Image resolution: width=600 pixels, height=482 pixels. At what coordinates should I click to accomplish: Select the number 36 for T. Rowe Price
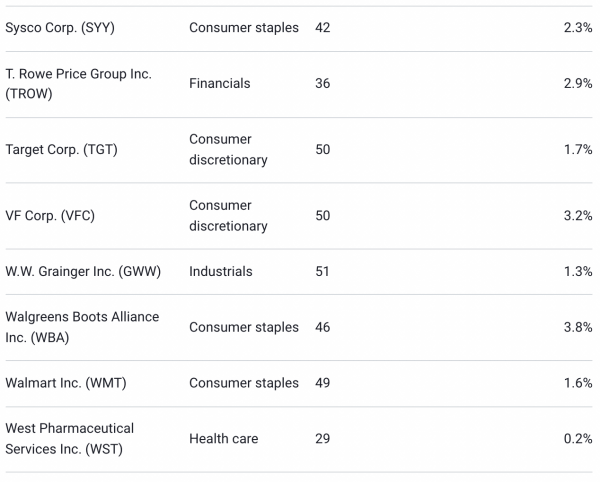click(322, 84)
